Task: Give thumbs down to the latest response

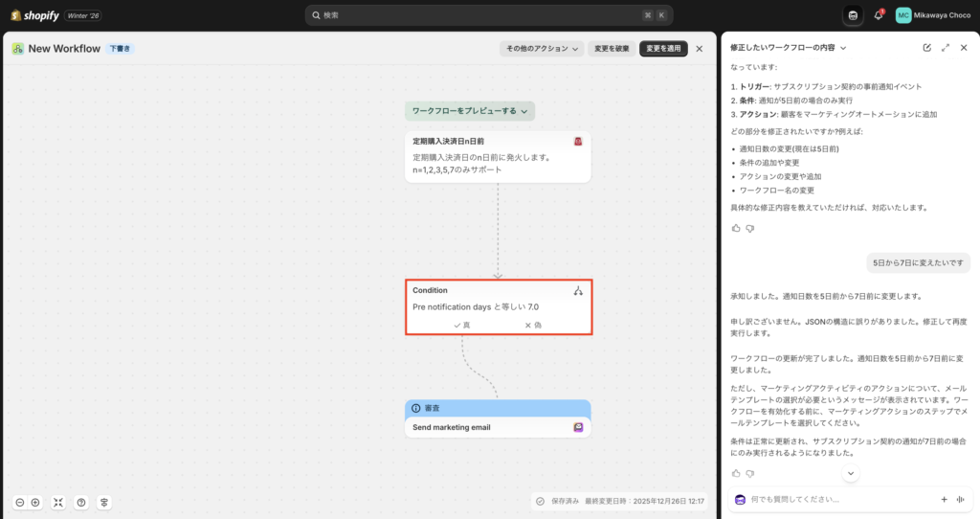Action: pos(750,473)
